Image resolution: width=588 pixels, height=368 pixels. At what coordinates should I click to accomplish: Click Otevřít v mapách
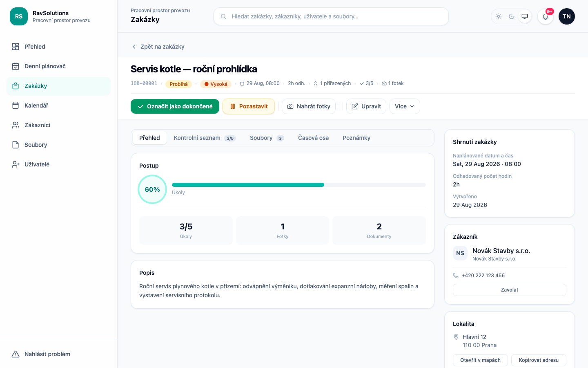pos(480,360)
